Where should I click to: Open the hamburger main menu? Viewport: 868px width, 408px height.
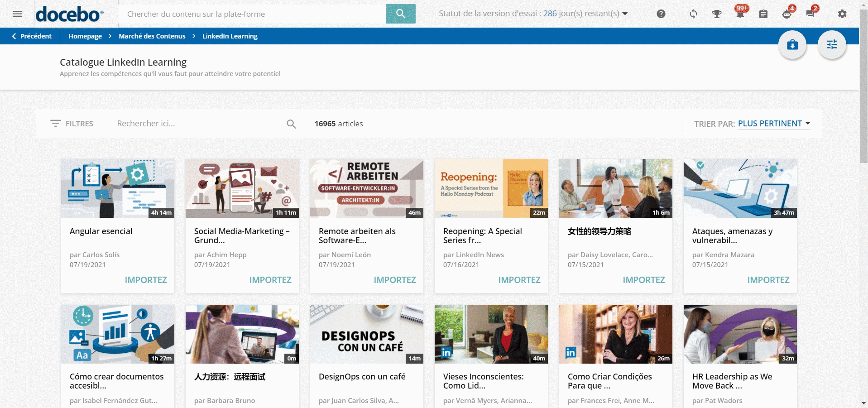click(x=17, y=14)
